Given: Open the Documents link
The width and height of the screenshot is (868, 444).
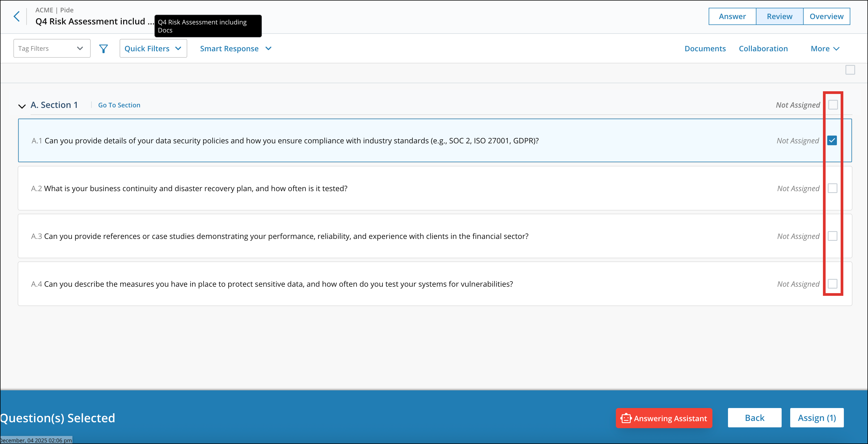Looking at the screenshot, I should click(x=705, y=49).
